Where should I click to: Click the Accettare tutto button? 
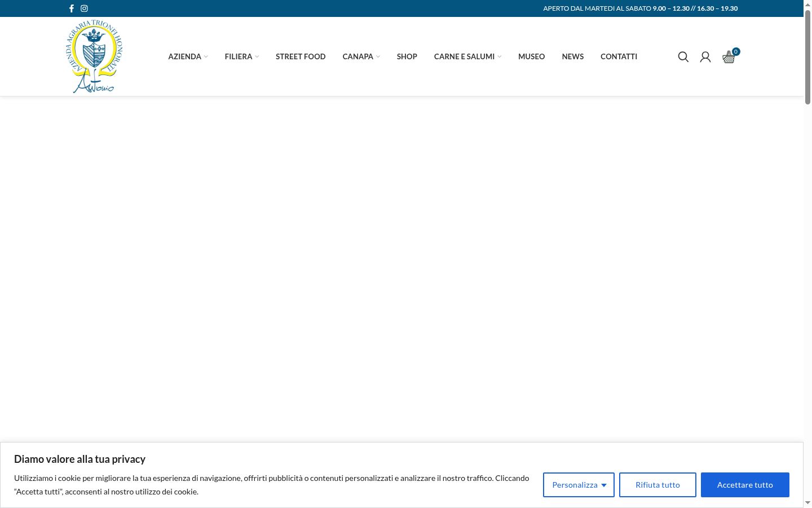click(x=745, y=485)
